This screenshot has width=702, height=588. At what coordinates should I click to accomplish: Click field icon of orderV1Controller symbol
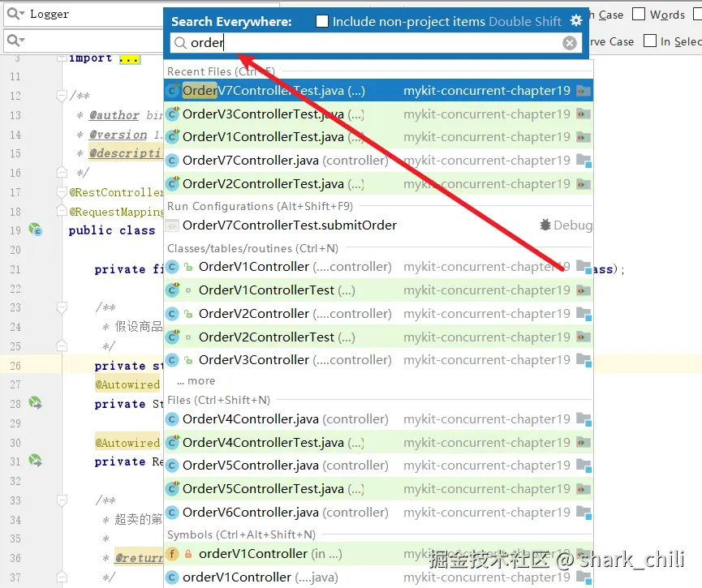(172, 554)
